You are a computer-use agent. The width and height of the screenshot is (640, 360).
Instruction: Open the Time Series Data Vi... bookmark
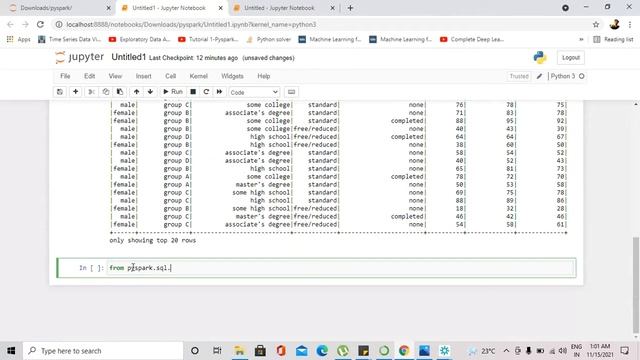69,39
